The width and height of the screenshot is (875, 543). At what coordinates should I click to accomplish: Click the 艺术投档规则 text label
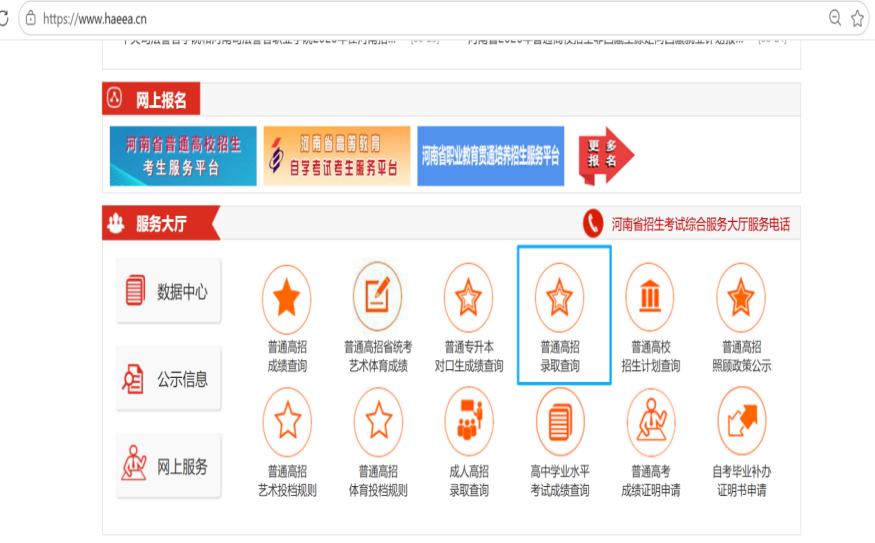coord(287,490)
